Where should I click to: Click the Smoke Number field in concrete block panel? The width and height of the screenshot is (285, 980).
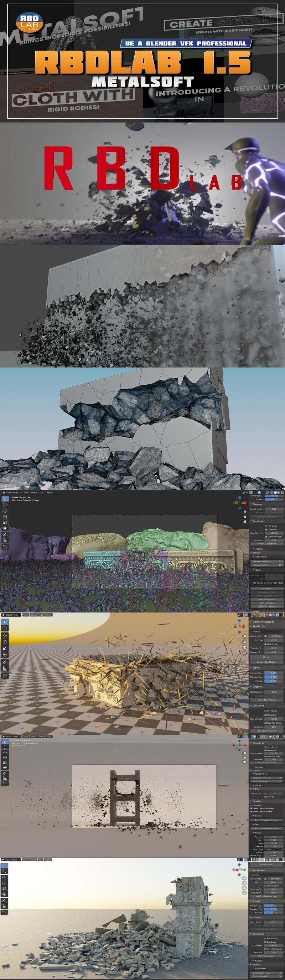click(274, 837)
